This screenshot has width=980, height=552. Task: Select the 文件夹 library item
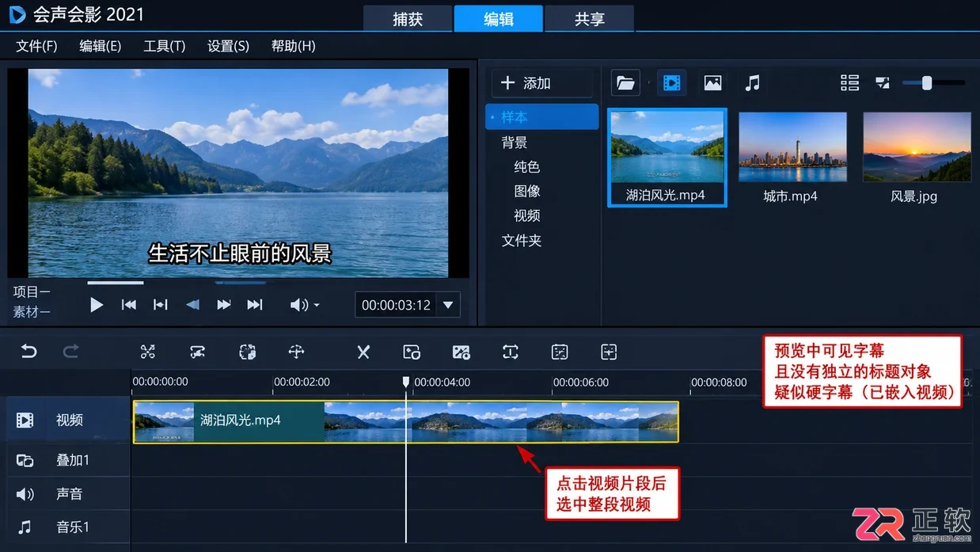coord(522,241)
